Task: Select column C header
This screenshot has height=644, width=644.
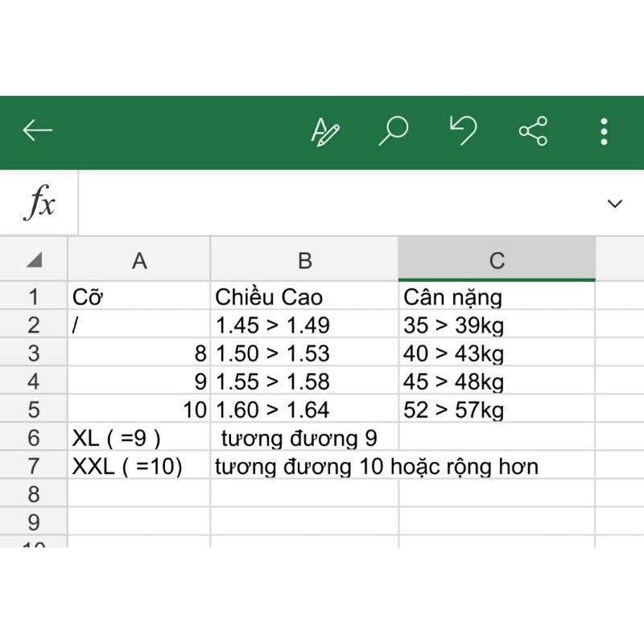Action: click(497, 260)
